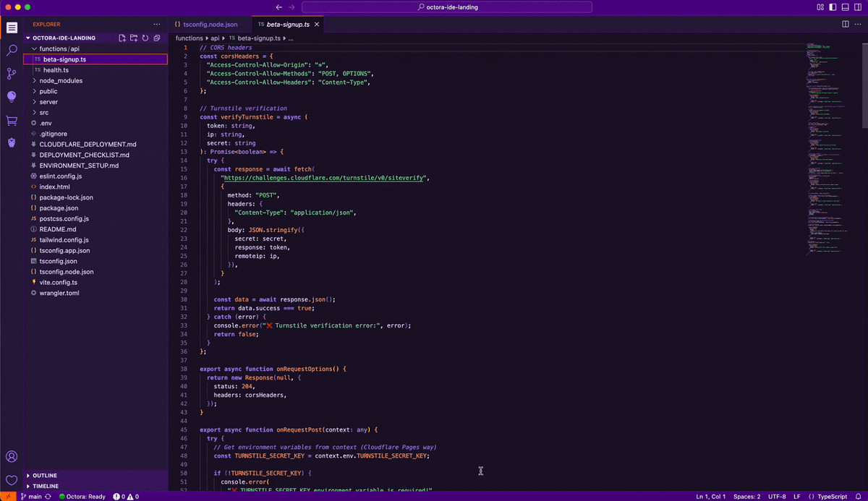The width and height of the screenshot is (868, 501).
Task: Open notifications bell in status bar
Action: point(859,497)
